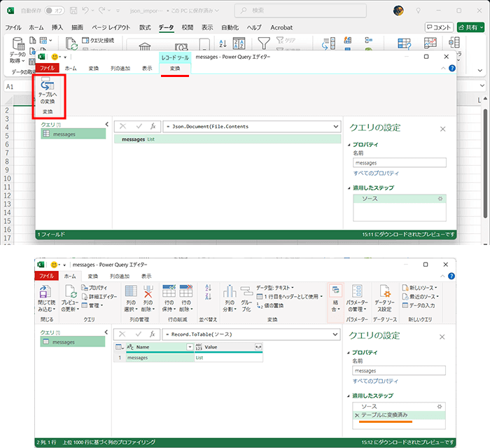Click the vertical scrollbar of the Excel sheet
Screen dimensions: 490x448
[x=485, y=162]
